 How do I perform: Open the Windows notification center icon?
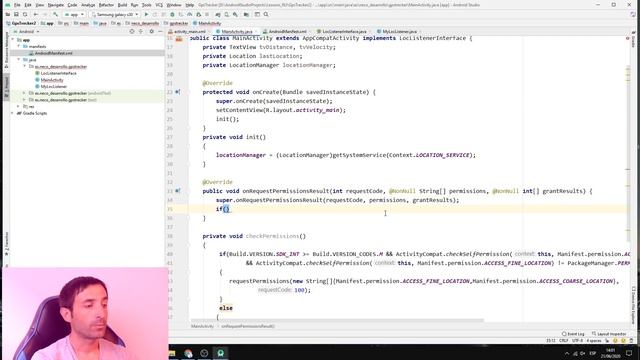(x=629, y=353)
